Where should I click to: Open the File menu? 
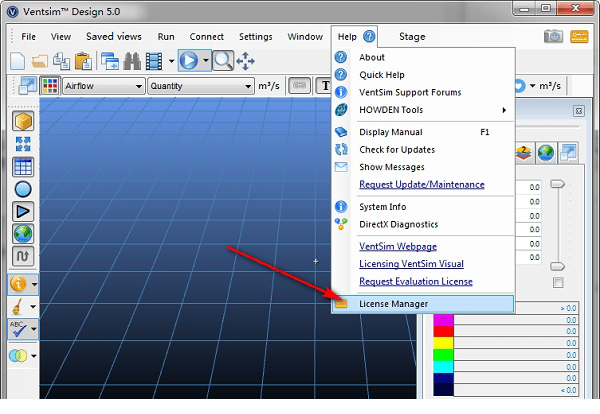29,37
